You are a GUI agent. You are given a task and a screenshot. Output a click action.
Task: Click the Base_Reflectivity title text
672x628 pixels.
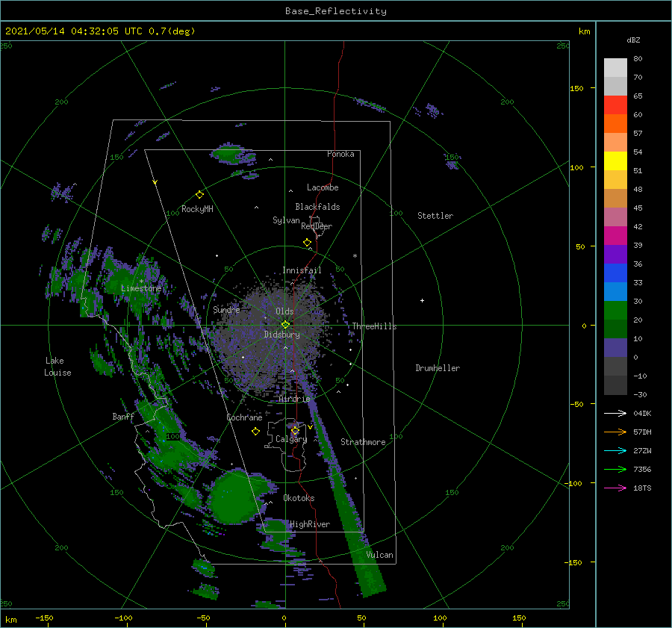click(335, 11)
